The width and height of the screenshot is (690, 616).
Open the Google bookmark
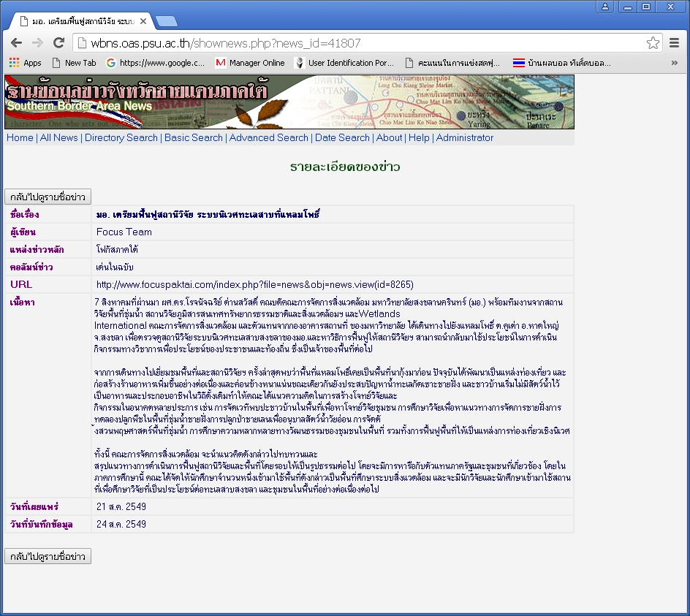click(155, 63)
